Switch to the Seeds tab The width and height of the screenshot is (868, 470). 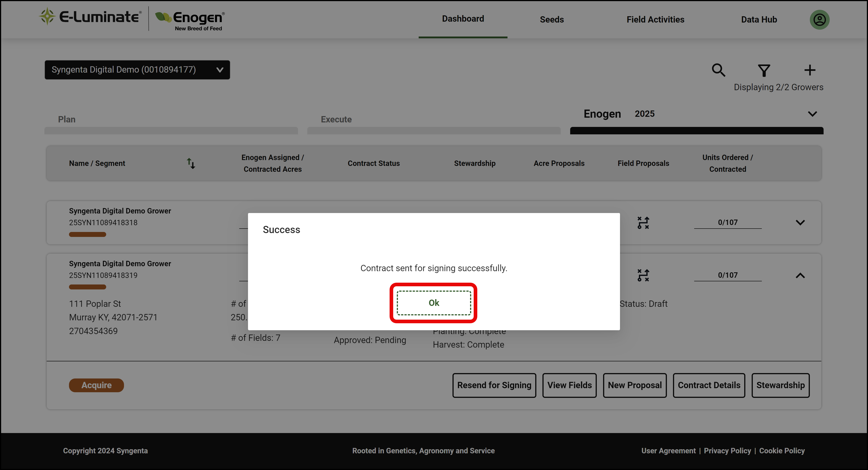pos(552,20)
